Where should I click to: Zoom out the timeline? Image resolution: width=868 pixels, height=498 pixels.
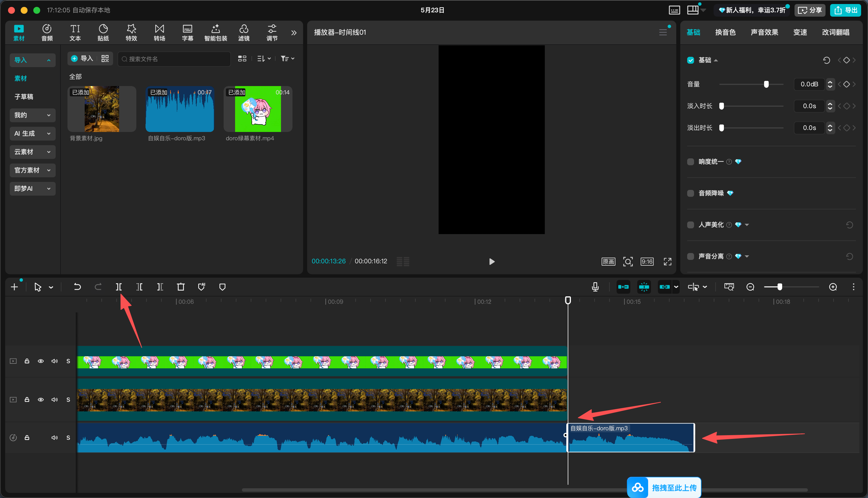[750, 287]
